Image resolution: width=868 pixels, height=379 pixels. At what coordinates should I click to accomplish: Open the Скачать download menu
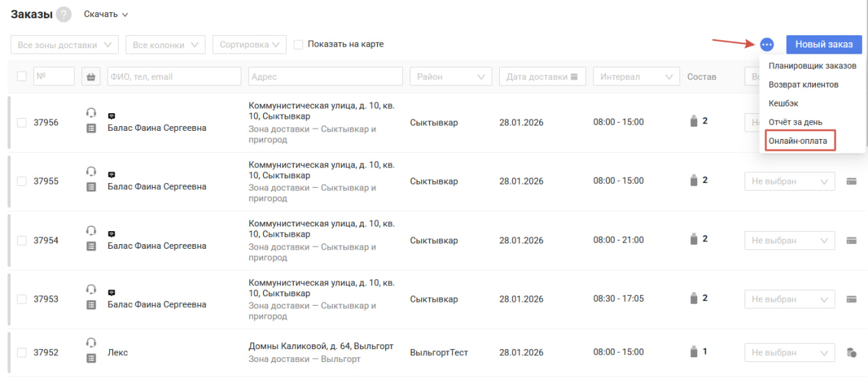[106, 14]
